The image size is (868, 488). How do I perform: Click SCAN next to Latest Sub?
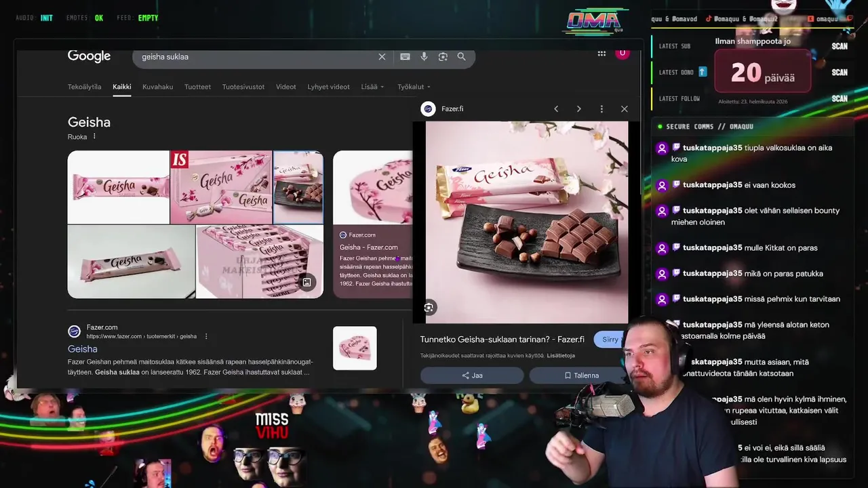coord(840,46)
